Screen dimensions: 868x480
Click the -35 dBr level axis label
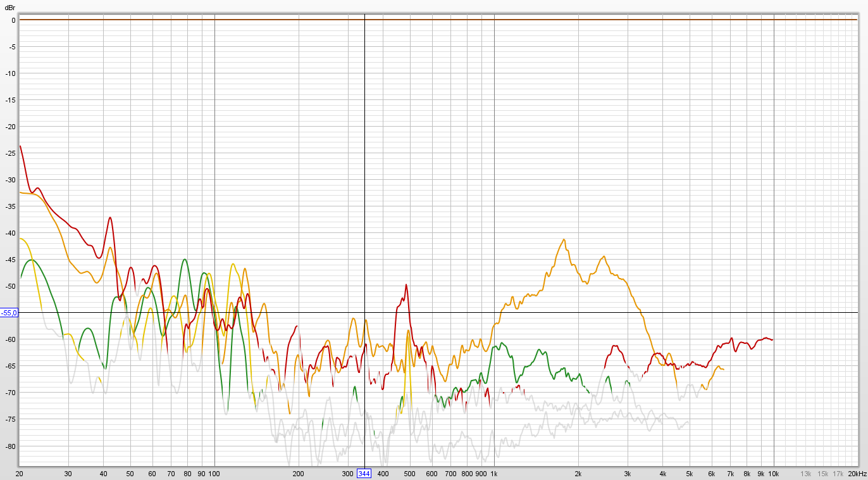9,206
